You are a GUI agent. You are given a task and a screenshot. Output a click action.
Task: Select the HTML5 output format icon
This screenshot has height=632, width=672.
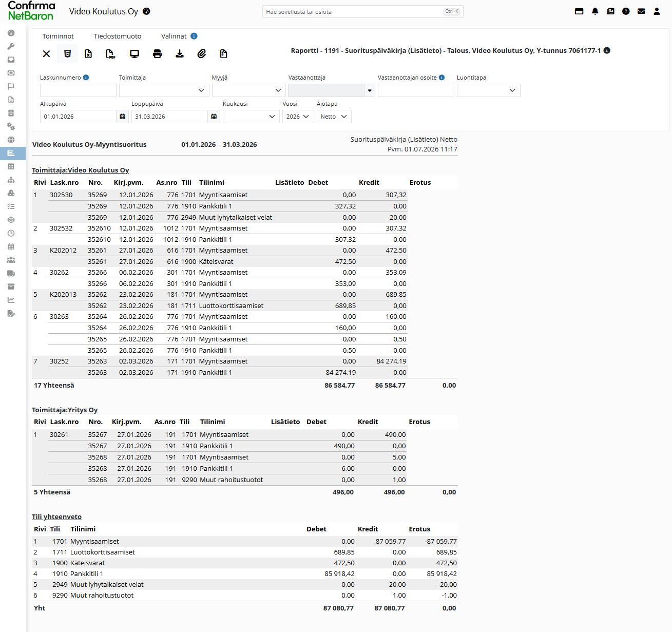coord(67,54)
